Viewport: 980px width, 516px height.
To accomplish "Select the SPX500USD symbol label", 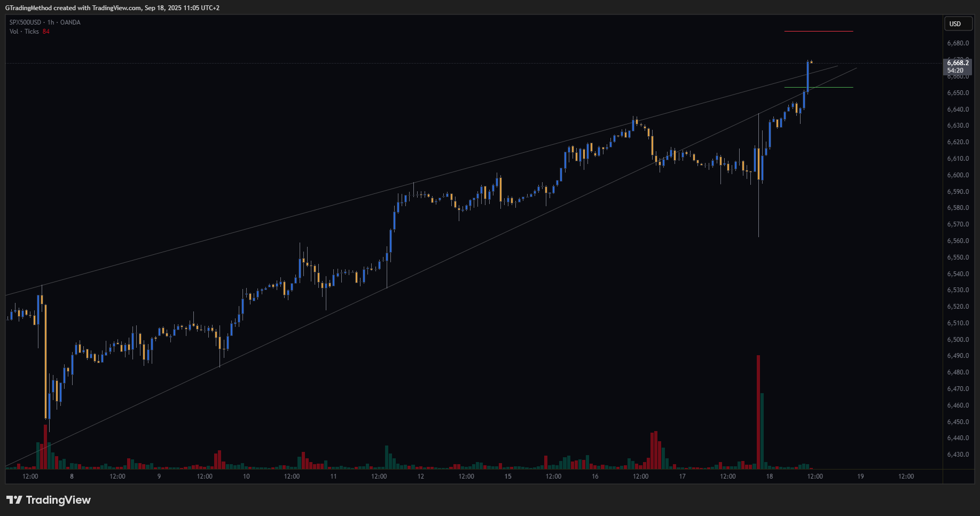I will click(25, 22).
